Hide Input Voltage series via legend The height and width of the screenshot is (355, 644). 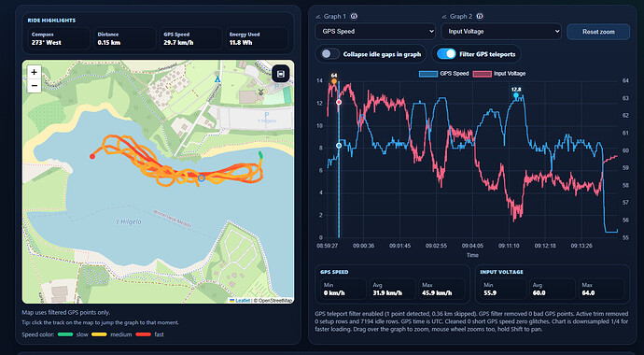(499, 74)
